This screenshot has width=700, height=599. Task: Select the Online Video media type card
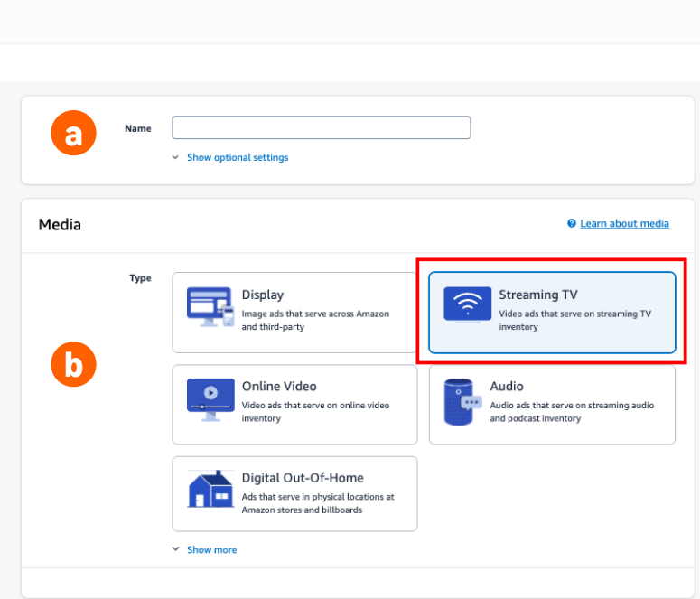click(294, 404)
